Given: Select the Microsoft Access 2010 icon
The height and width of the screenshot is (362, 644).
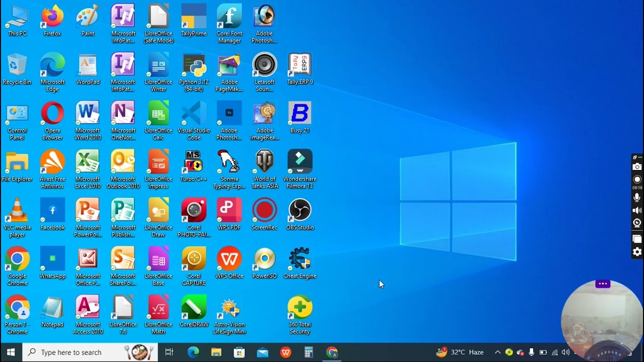Looking at the screenshot, I should point(88,315).
